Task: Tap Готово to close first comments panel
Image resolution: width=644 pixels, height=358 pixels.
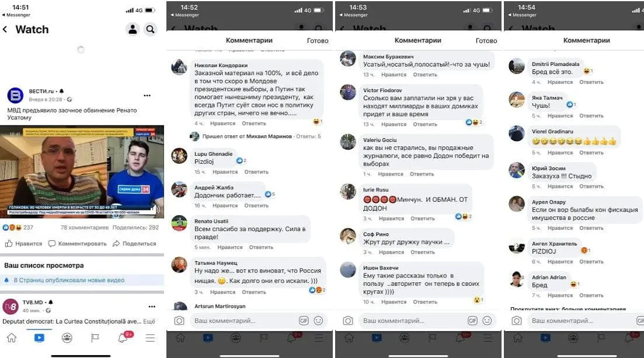Action: tap(318, 41)
